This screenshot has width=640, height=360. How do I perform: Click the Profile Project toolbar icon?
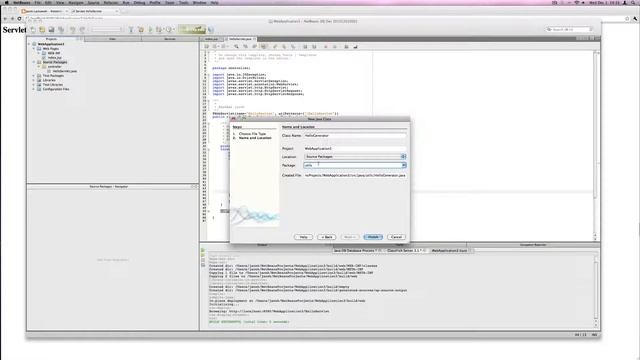169,29
